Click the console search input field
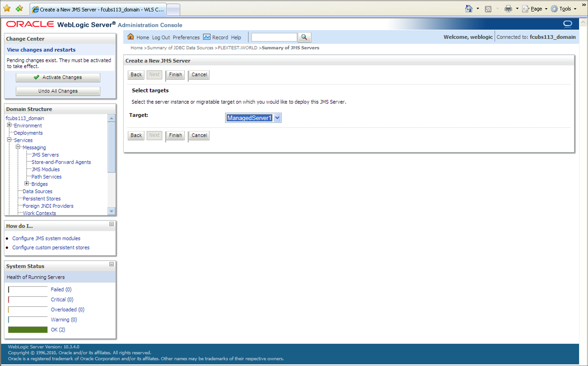Screen dimensions: 588x366 click(x=274, y=37)
